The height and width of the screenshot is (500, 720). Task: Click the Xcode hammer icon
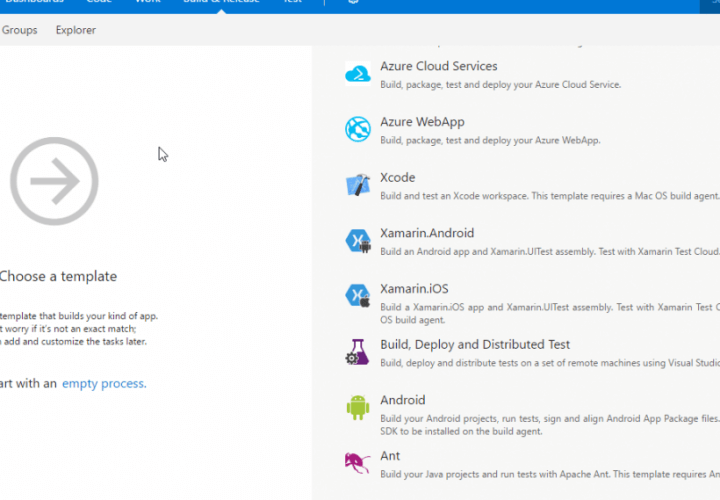358,185
